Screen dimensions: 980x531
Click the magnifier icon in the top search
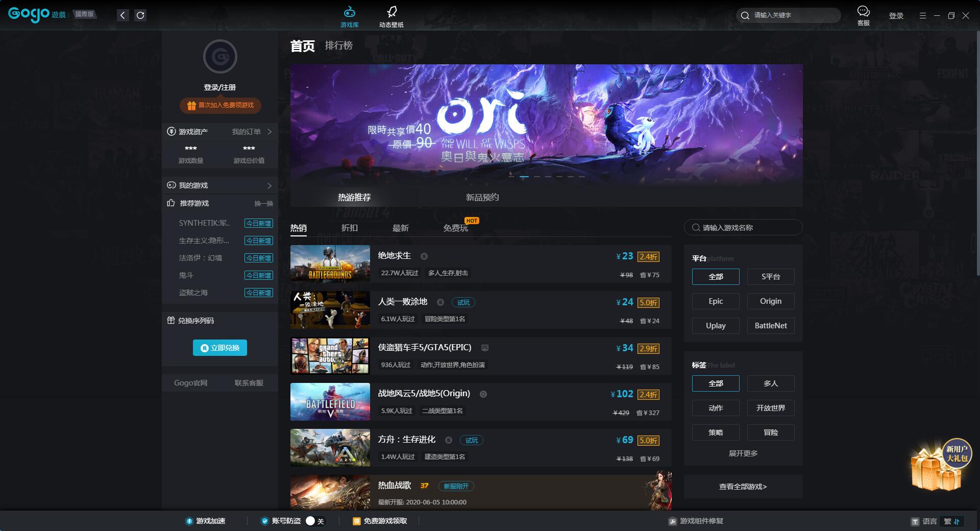pyautogui.click(x=745, y=15)
